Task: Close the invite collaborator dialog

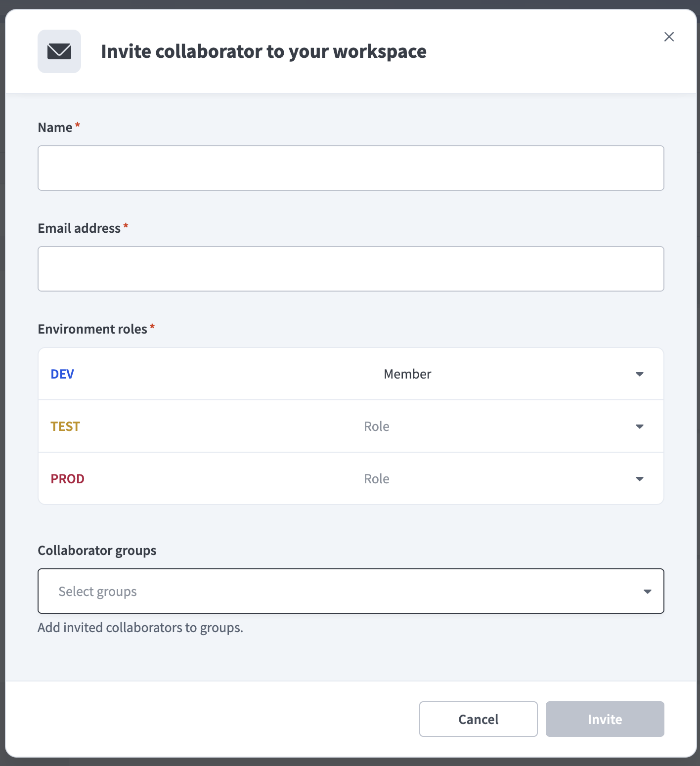Action: tap(669, 37)
